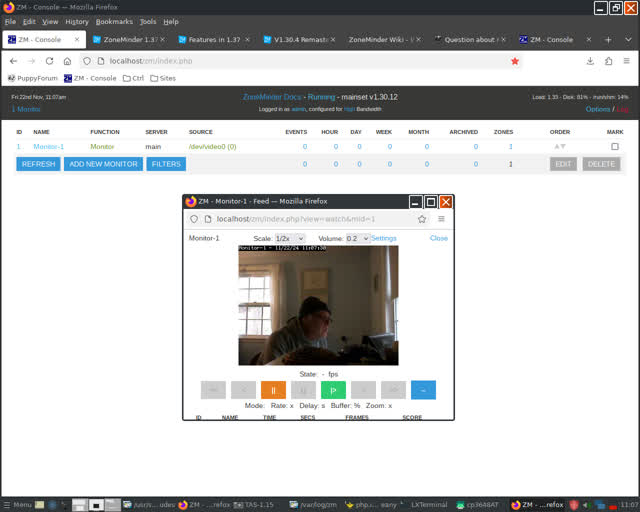Image resolution: width=640 pixels, height=512 pixels.
Task: Click the move-down order arrow for Monitor-1
Action: [563, 146]
